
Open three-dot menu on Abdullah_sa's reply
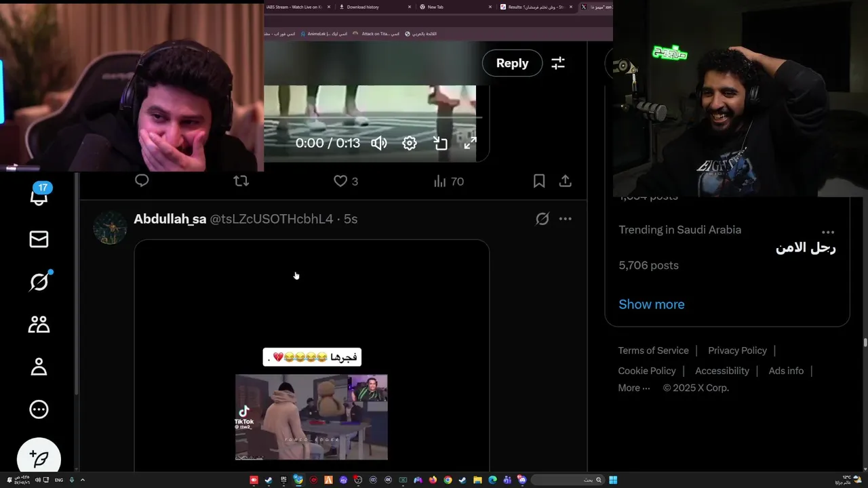coord(565,219)
